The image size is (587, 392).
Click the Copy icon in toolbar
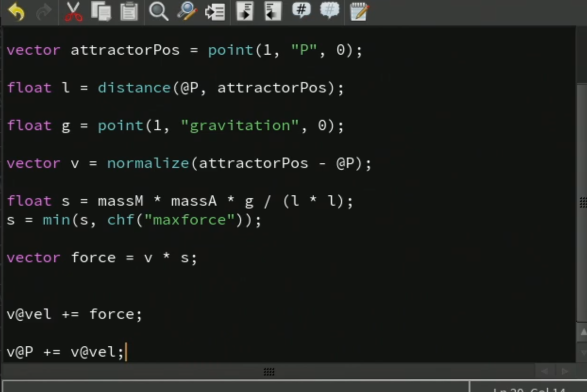(x=101, y=12)
